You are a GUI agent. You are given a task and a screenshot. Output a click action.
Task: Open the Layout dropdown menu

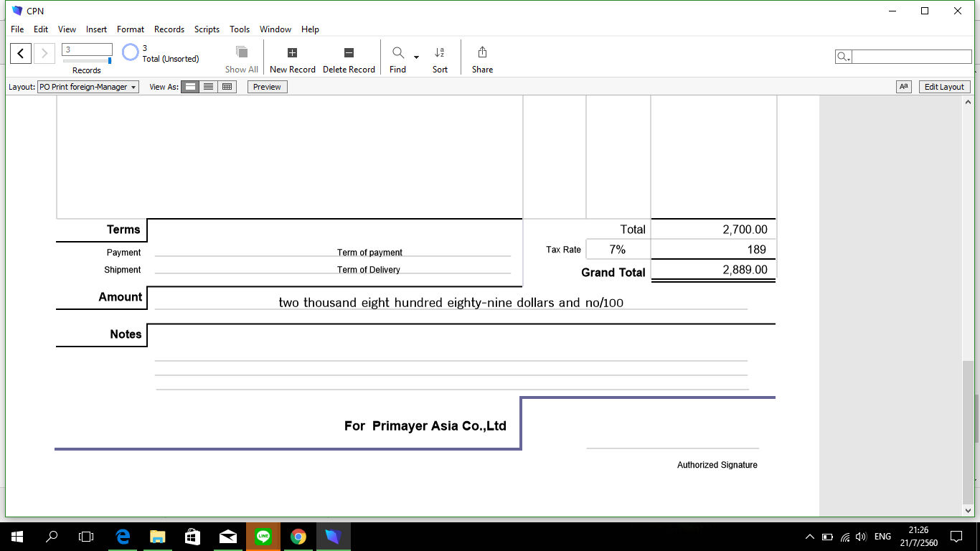click(x=88, y=87)
